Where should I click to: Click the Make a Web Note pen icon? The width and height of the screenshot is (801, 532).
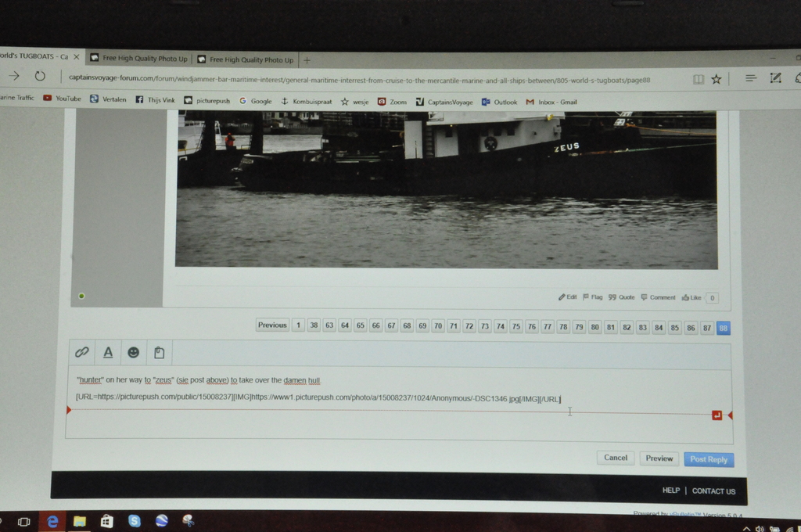coord(775,77)
